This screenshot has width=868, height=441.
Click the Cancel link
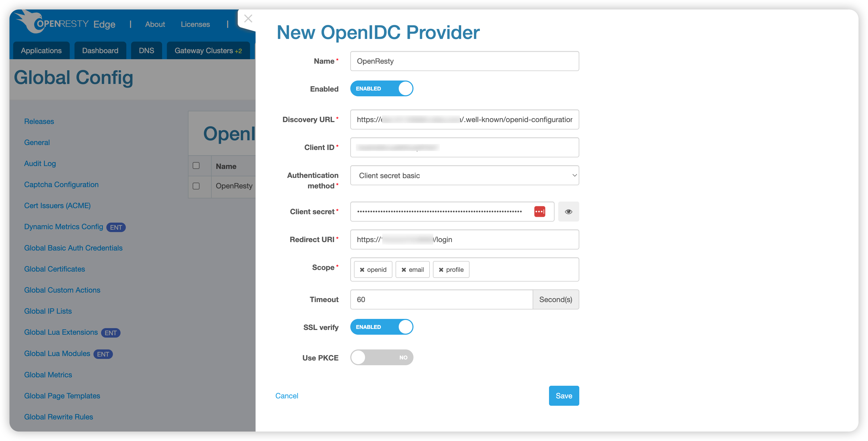(286, 396)
